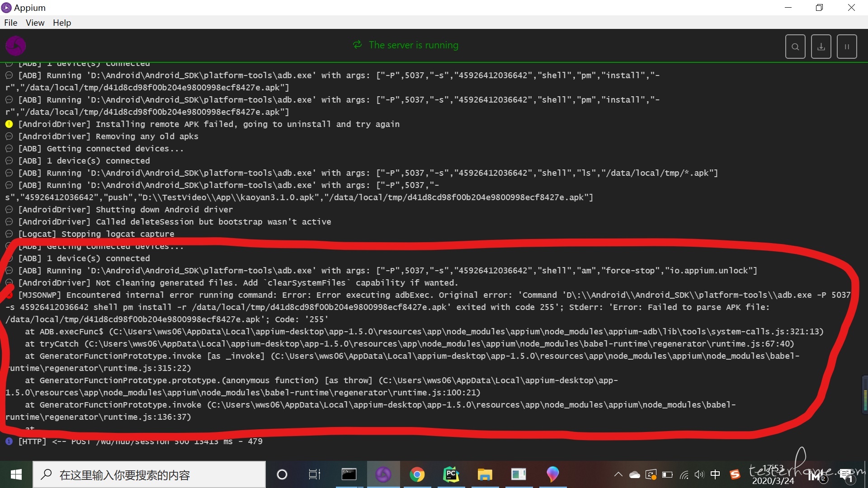
Task: Select the 'Removing any old apks' log line
Action: tap(108, 136)
